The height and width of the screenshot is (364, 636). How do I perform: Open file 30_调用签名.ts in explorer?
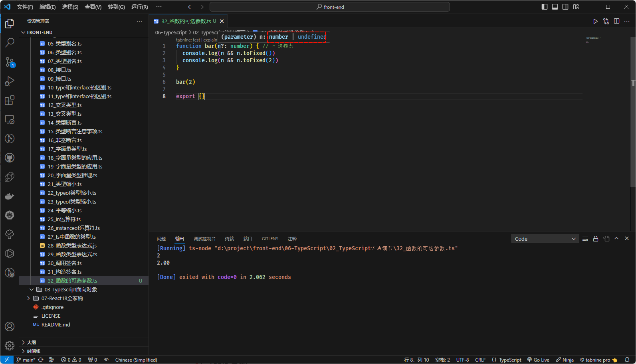click(x=65, y=263)
